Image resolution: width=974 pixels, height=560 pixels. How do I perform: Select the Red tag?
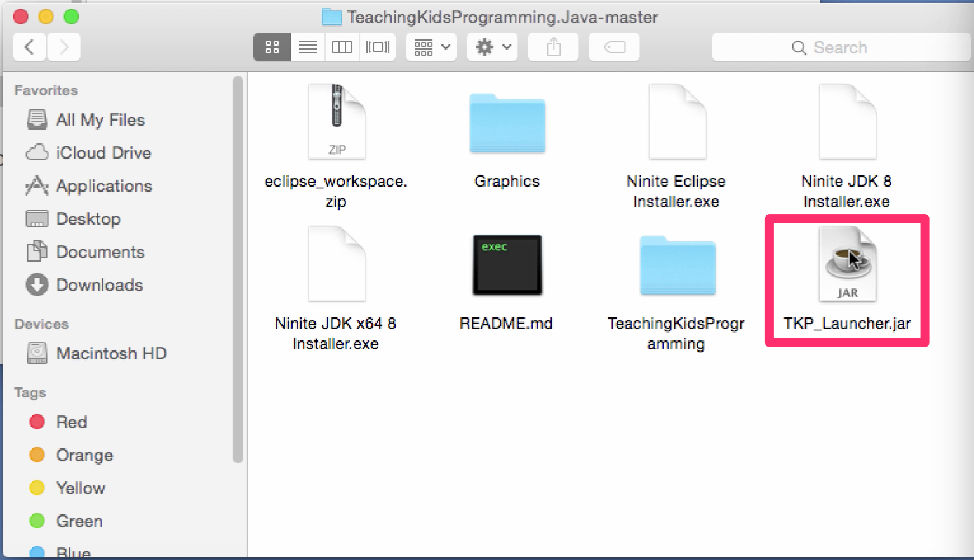(71, 422)
